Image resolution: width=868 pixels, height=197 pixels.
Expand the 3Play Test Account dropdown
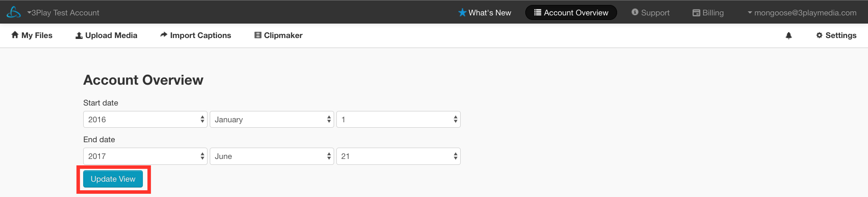[63, 13]
